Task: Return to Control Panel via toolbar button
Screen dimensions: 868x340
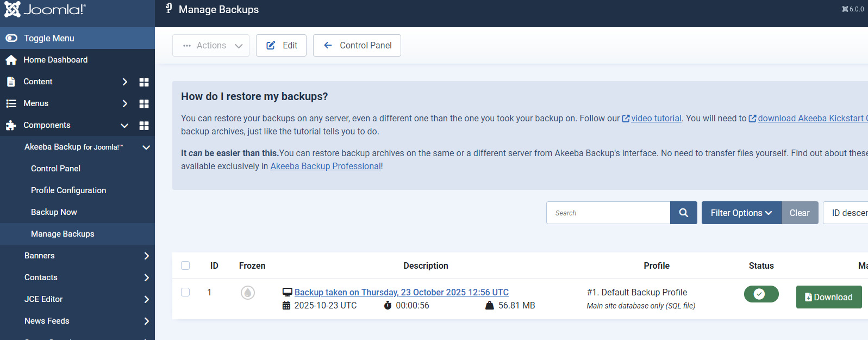Action: (x=357, y=46)
